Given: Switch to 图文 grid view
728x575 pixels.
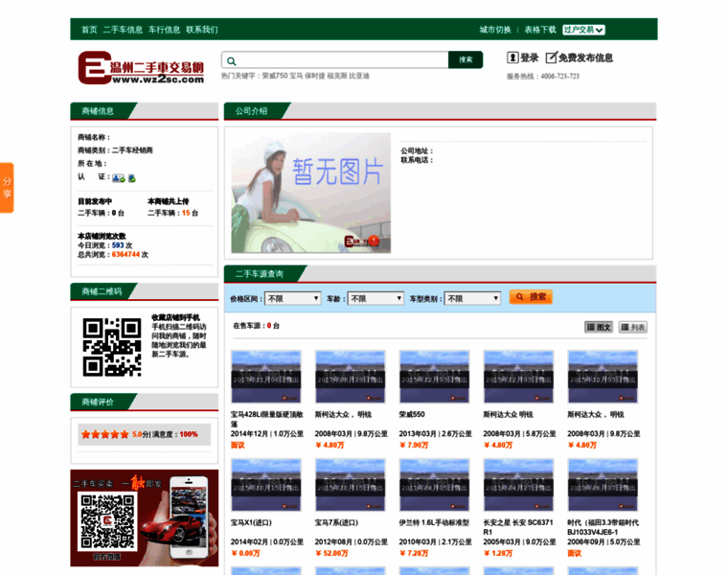Looking at the screenshot, I should 599,327.
